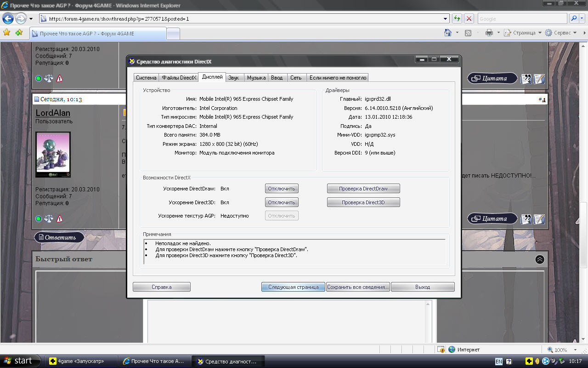588x368 pixels.
Task: Disable DirectDraw acceleration with Отключить
Action: coord(282,189)
